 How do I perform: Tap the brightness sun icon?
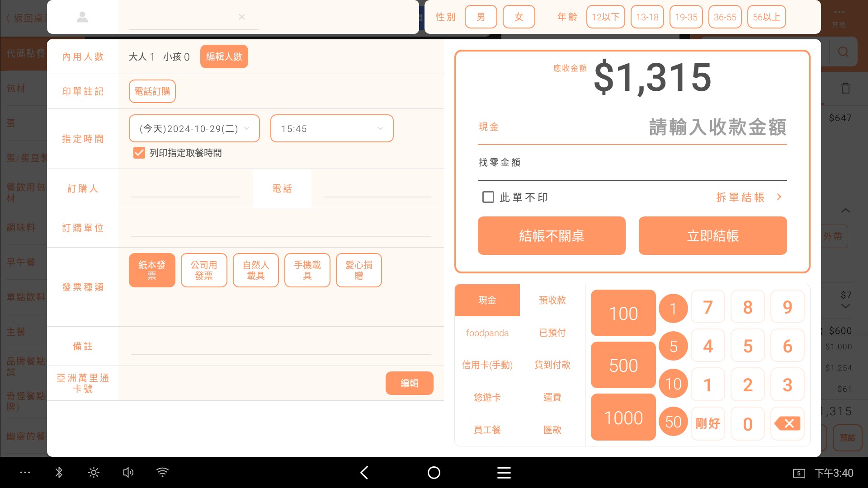94,473
